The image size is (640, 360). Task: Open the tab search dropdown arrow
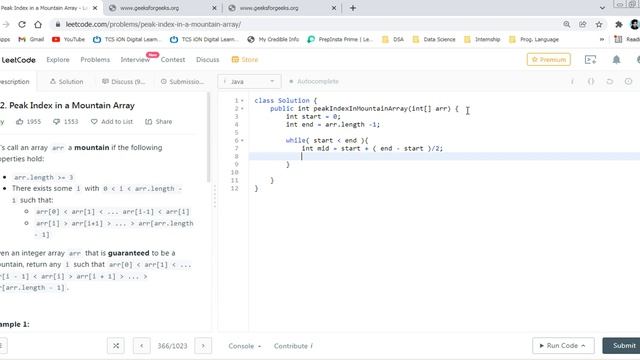pyautogui.click(x=602, y=8)
